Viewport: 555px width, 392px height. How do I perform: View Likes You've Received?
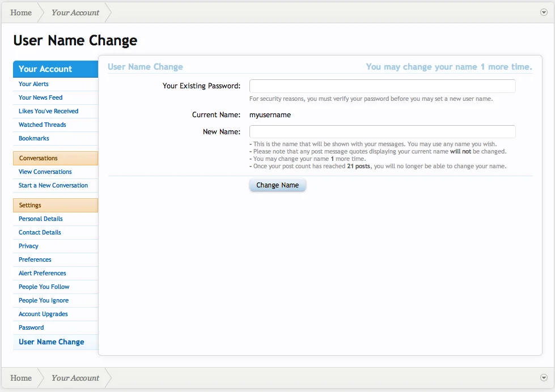point(49,111)
